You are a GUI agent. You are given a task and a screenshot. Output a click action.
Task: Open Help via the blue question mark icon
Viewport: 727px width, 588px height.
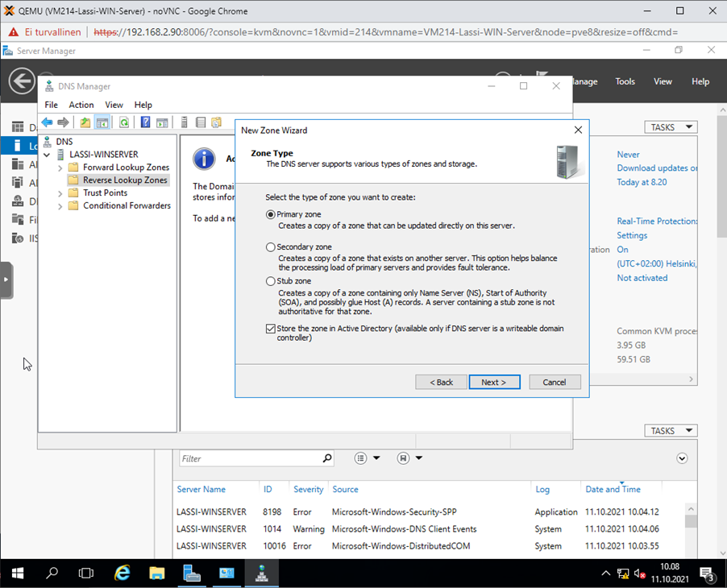click(x=145, y=122)
